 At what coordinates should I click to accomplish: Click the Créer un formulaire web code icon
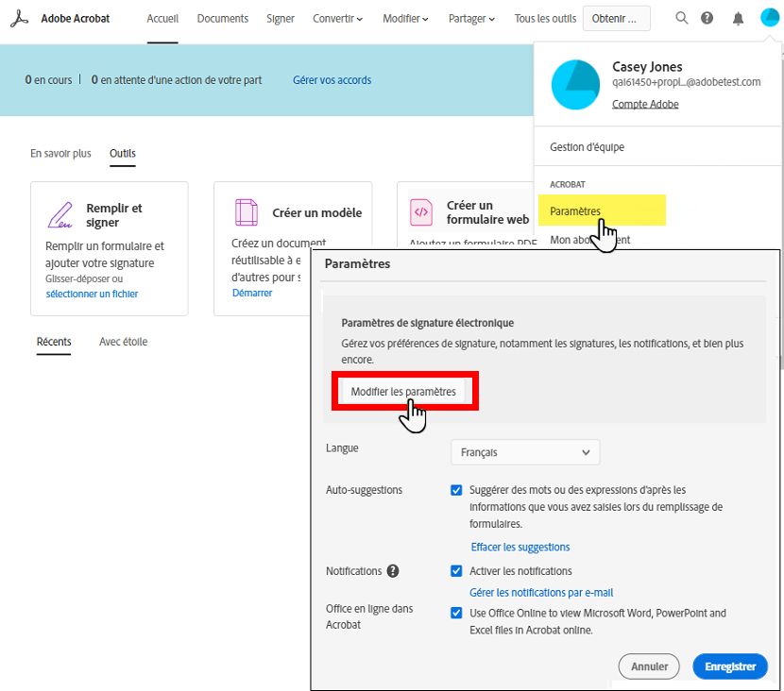tap(421, 211)
